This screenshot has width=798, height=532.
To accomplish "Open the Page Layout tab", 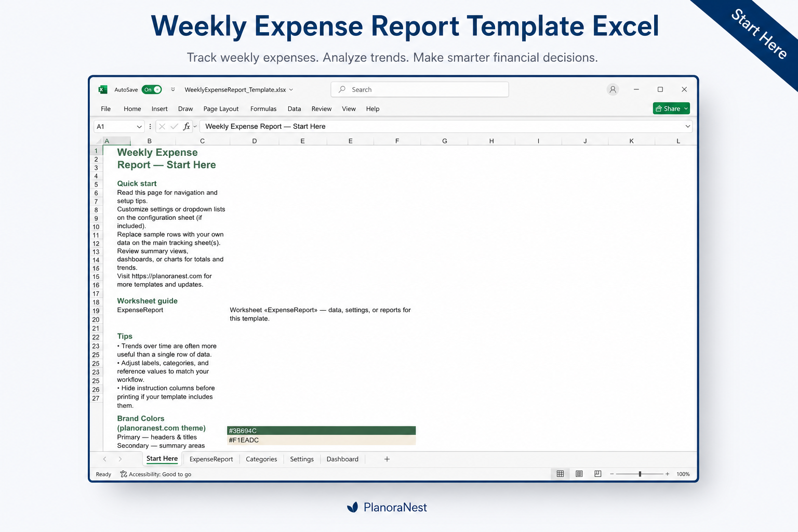I will (221, 109).
